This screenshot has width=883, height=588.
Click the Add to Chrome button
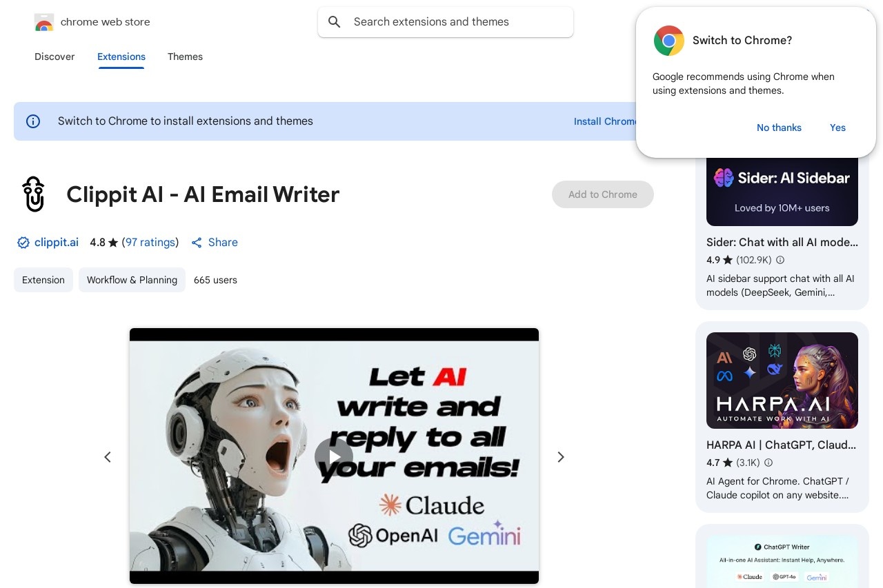(603, 194)
